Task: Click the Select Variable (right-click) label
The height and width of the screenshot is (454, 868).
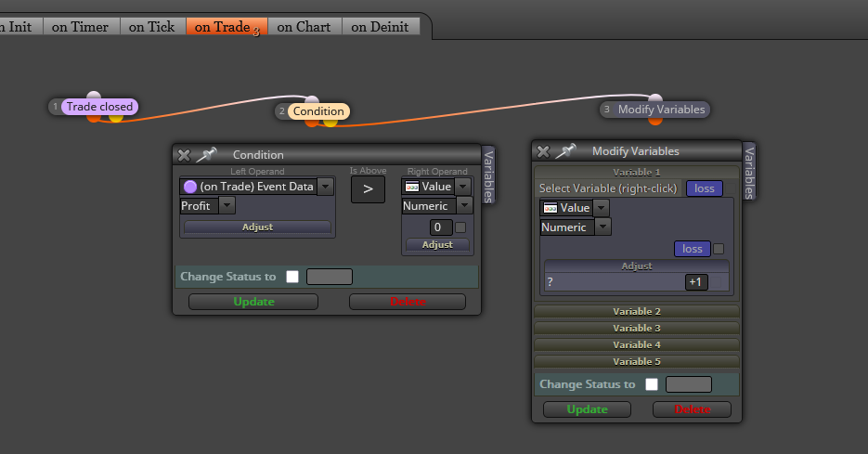Action: click(608, 188)
